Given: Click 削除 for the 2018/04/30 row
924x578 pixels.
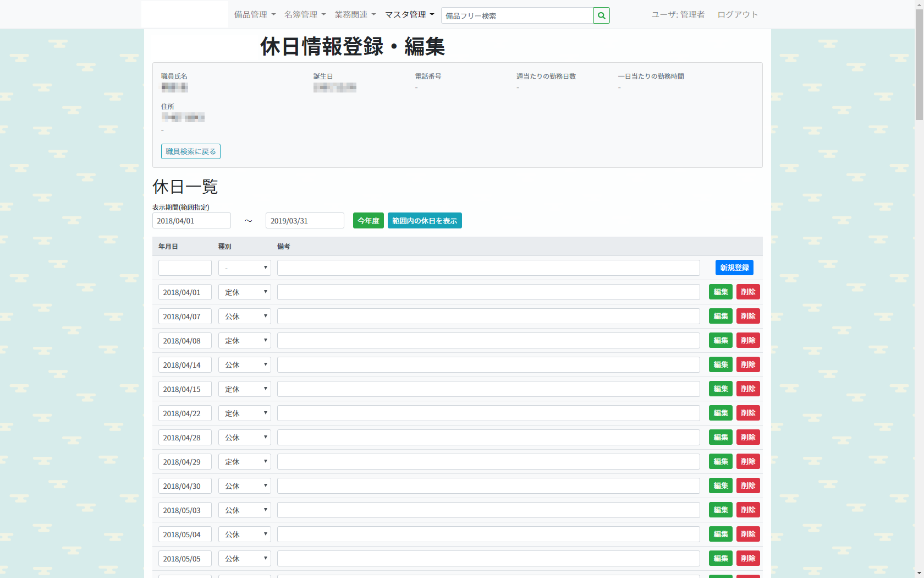Looking at the screenshot, I should (x=748, y=486).
